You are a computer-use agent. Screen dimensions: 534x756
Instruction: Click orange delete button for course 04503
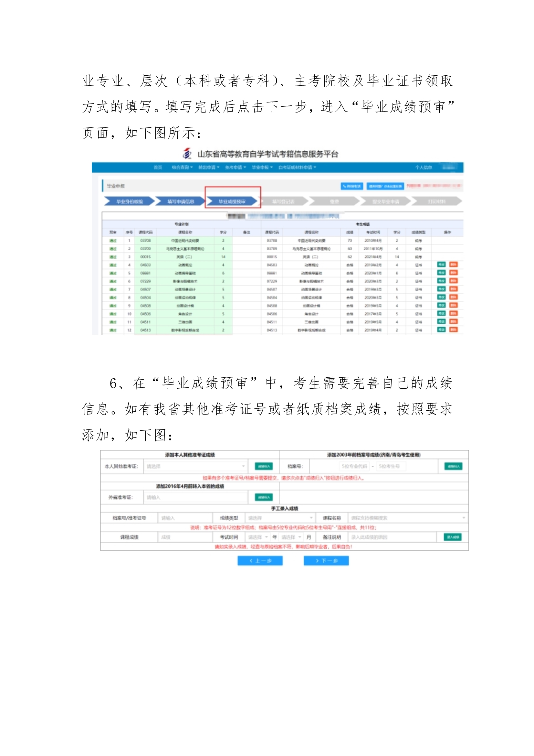click(x=453, y=265)
